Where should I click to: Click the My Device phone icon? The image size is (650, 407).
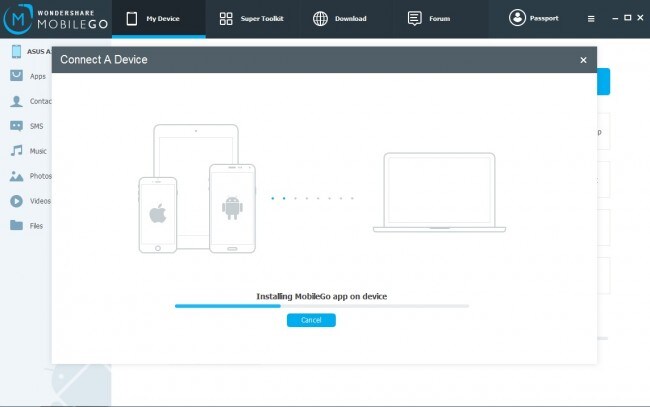pyautogui.click(x=132, y=19)
